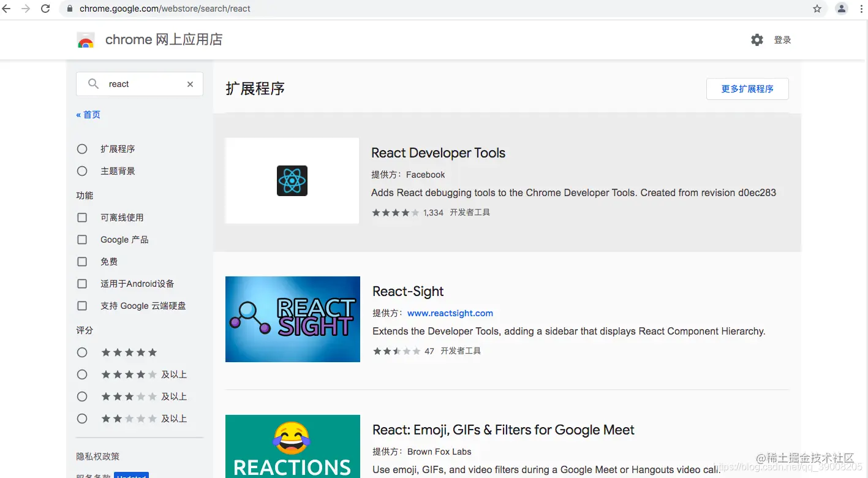Screen dimensions: 868x478
Task: Click the star rating of React-Sight
Action: (397, 351)
